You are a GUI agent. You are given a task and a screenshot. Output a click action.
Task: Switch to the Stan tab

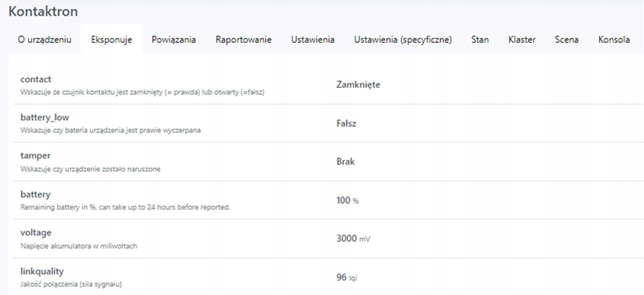pos(480,40)
